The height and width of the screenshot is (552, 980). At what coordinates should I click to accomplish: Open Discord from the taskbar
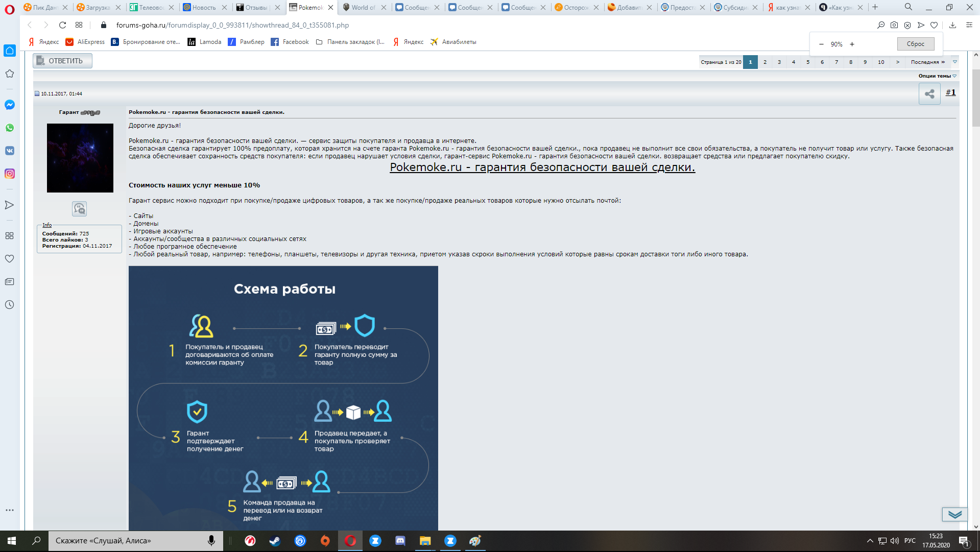(400, 541)
